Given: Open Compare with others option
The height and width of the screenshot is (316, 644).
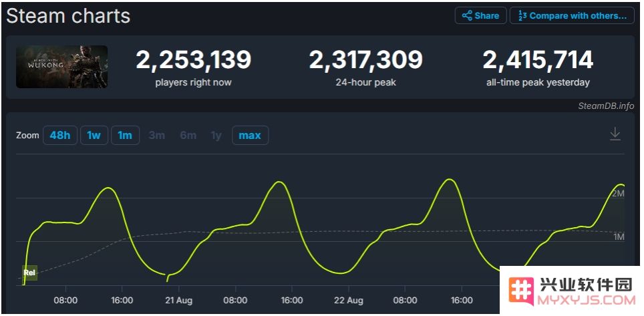Looking at the screenshot, I should tap(572, 15).
